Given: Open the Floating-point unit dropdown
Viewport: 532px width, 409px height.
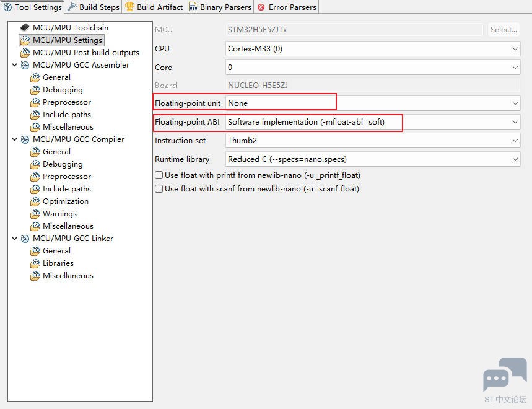Looking at the screenshot, I should (373, 103).
